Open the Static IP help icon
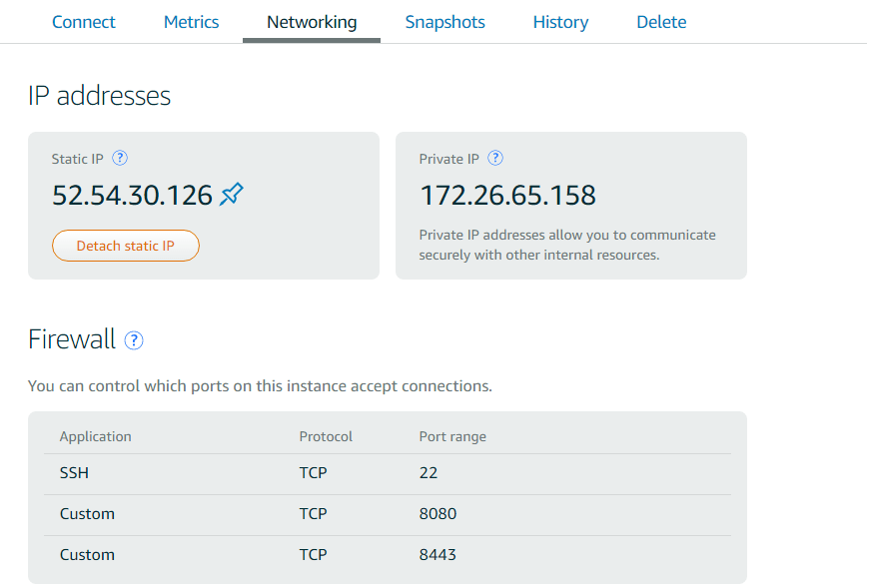The height and width of the screenshot is (588, 869). click(x=120, y=159)
